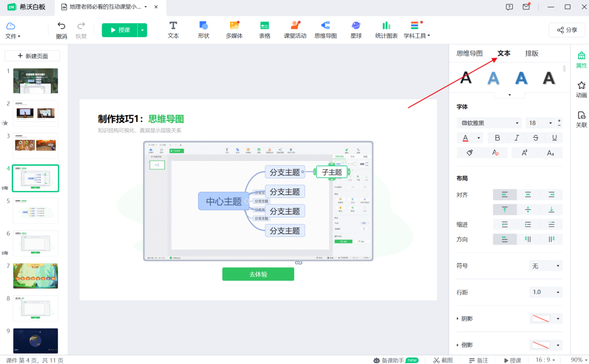
Task: Clear text formatting with eraser icon
Action: (496, 153)
